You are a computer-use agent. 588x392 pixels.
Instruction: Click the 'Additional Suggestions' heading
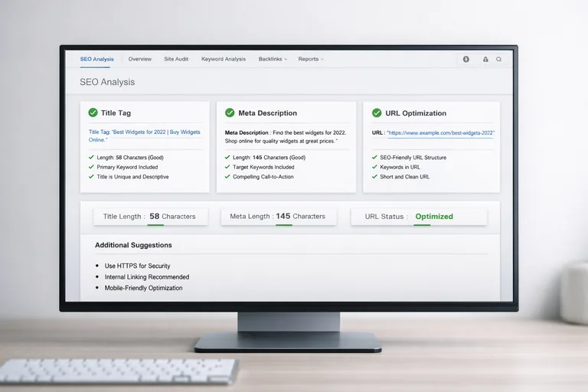133,245
